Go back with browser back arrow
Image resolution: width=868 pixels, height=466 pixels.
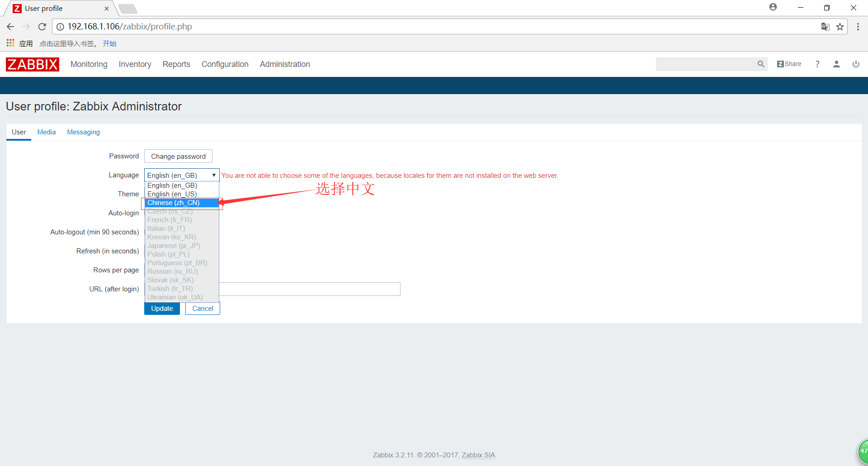pos(10,27)
